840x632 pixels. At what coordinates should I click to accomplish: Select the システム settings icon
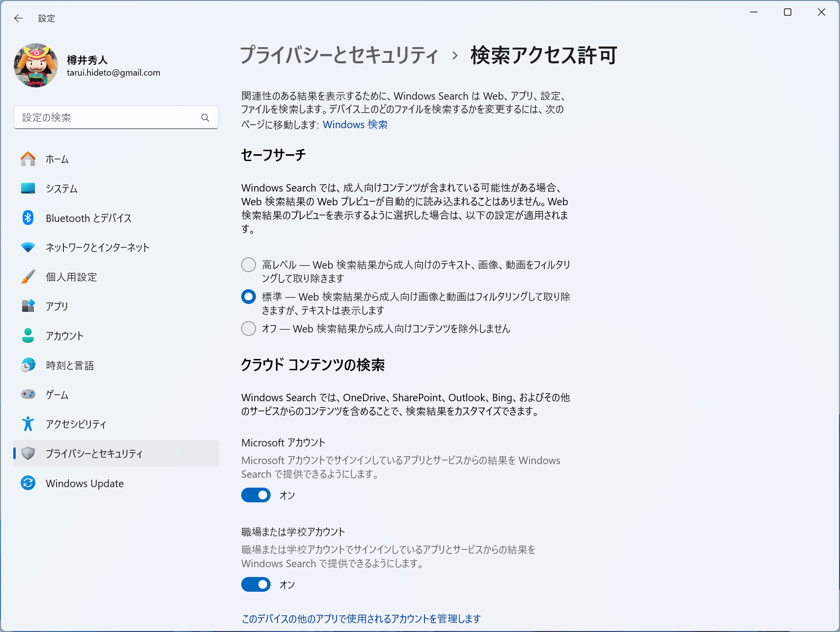pos(28,188)
